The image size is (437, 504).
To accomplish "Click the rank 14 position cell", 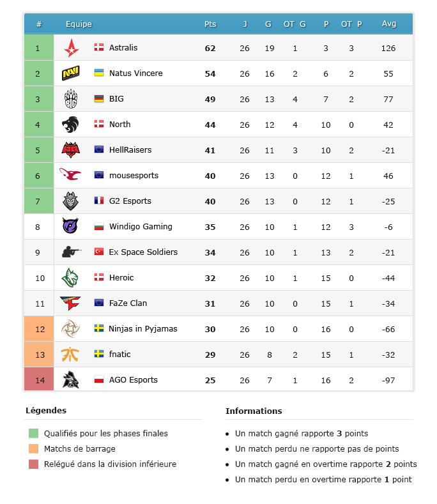I will coord(39,380).
